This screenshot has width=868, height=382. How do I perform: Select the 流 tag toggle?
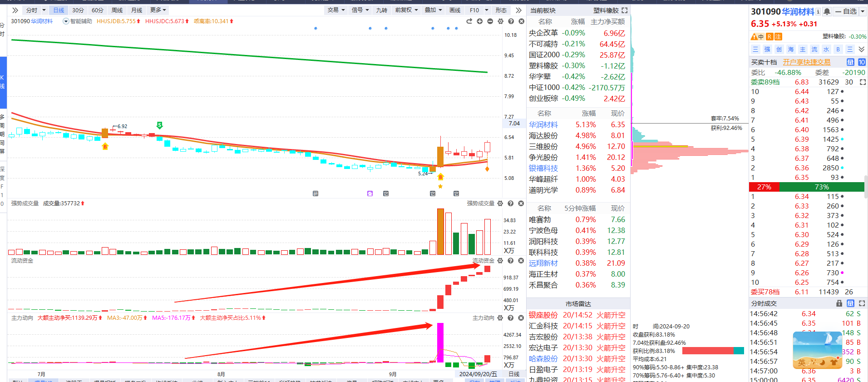coord(814,50)
